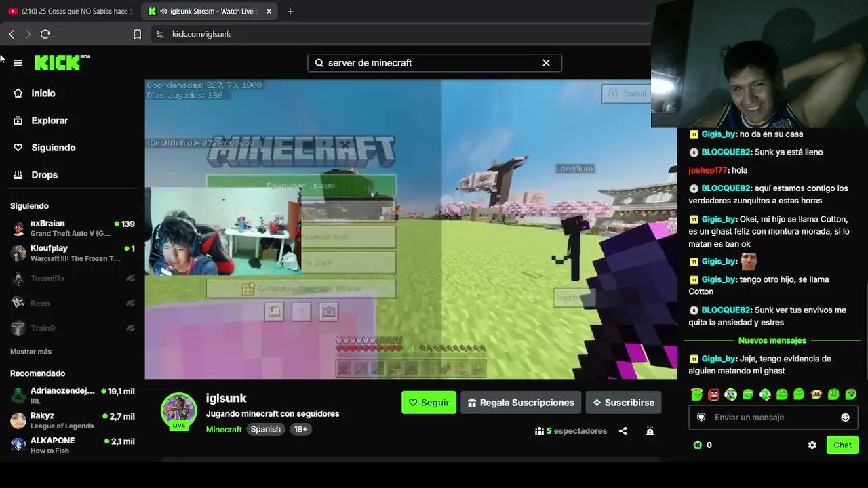Open the Kick hamburger sidebar menu

[18, 63]
